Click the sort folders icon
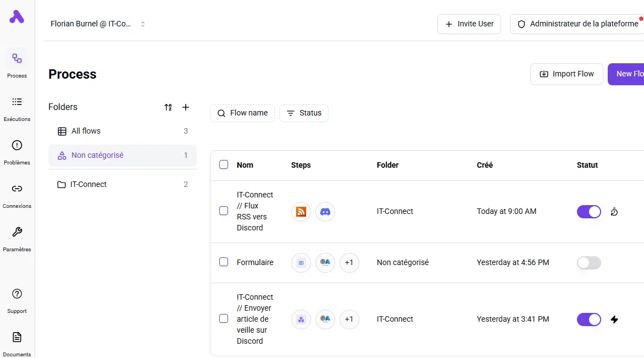The width and height of the screenshot is (644, 358). click(168, 107)
